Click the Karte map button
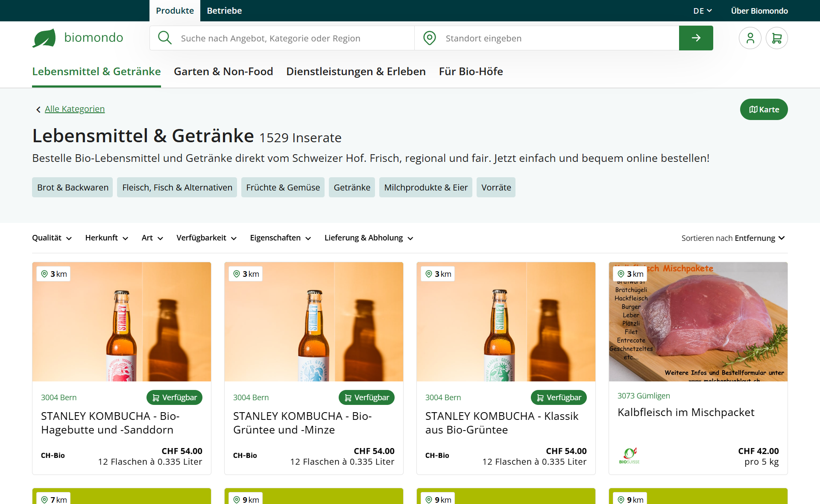 pos(764,109)
